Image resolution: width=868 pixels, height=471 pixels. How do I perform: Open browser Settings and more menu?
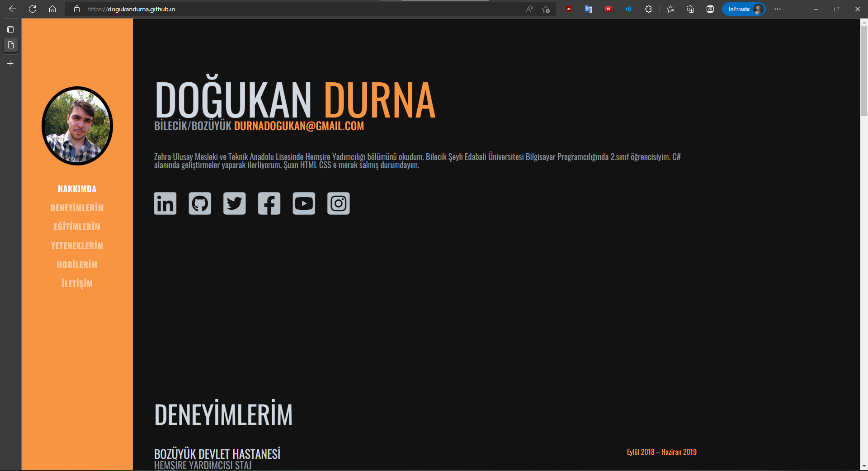pos(778,9)
